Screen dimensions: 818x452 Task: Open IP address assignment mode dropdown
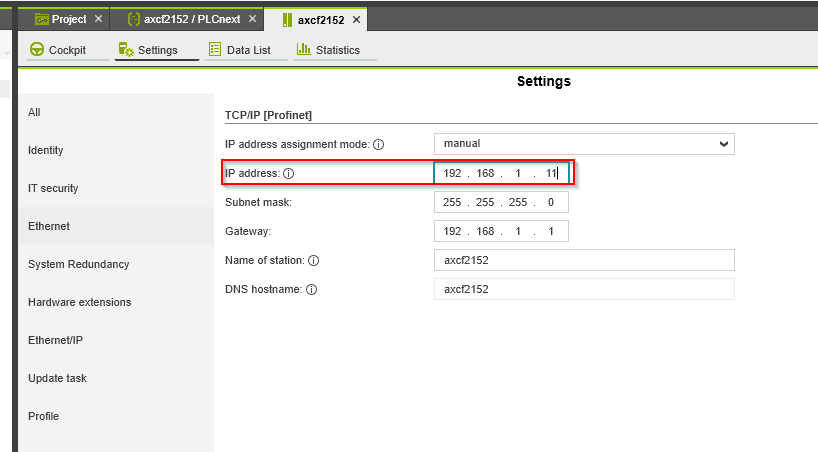584,144
